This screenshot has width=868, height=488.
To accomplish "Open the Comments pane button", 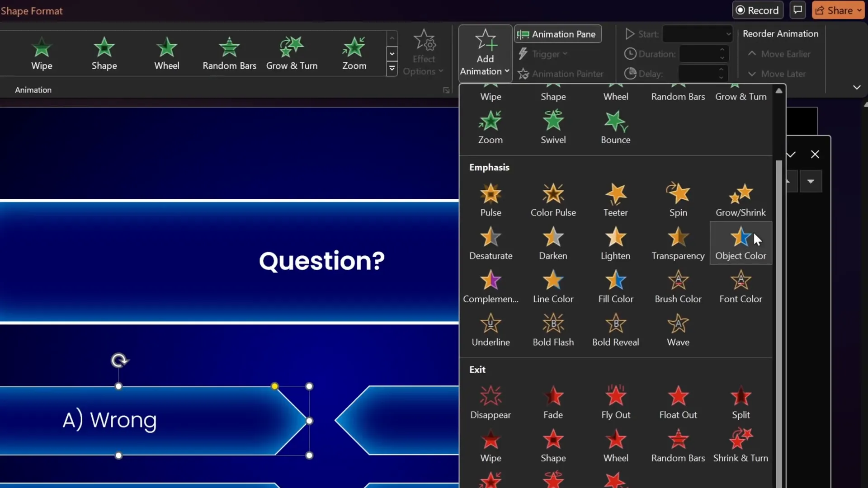I will [x=798, y=10].
